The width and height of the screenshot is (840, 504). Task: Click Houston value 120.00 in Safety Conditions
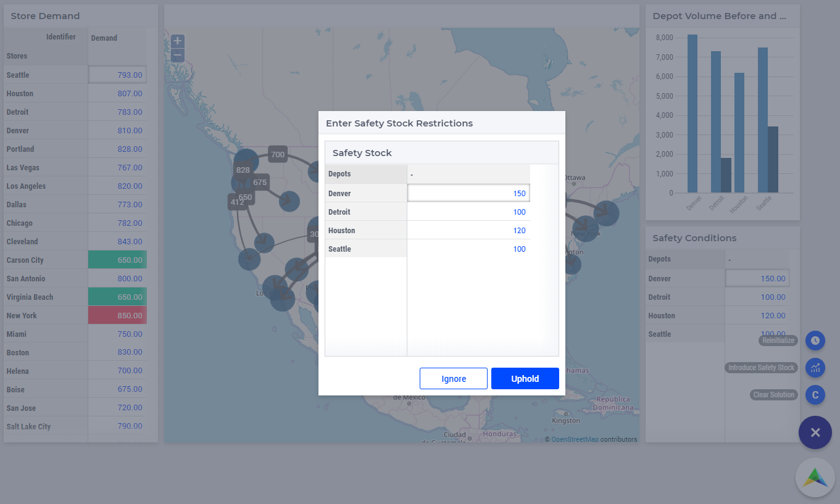[757, 315]
